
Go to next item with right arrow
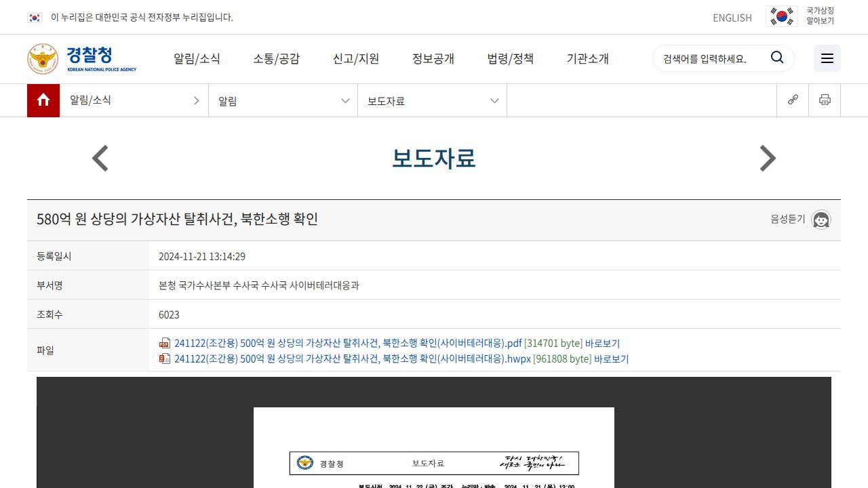pyautogui.click(x=768, y=159)
